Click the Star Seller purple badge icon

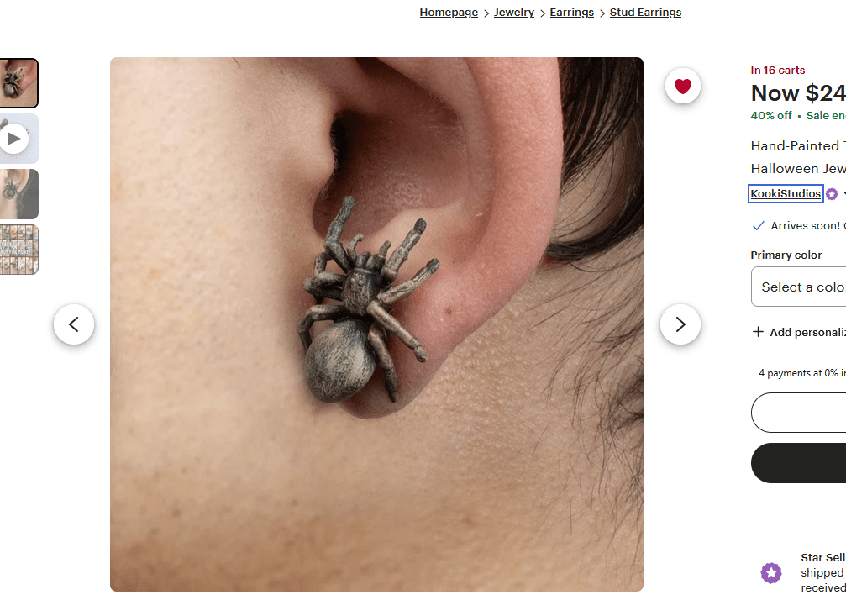(x=771, y=573)
